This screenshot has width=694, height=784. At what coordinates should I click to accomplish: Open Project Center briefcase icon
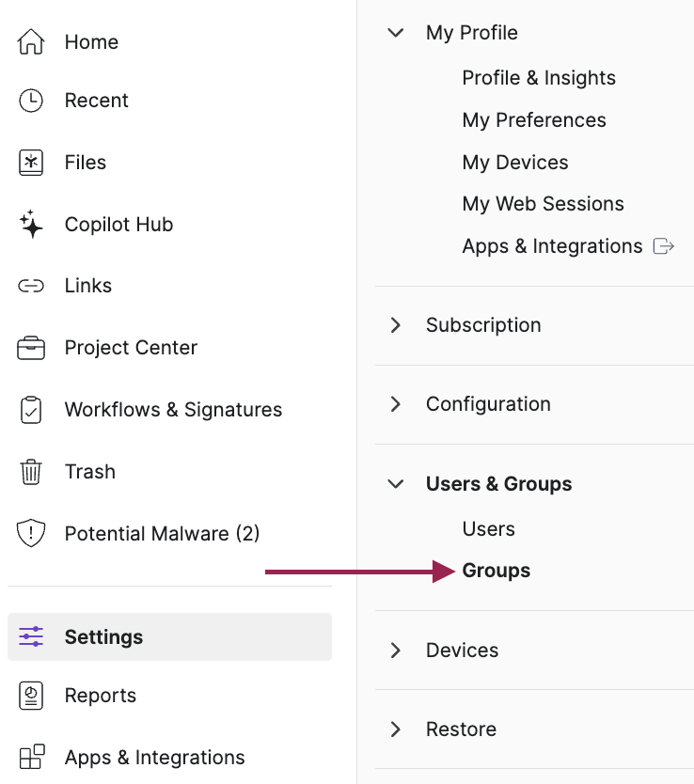click(x=31, y=348)
